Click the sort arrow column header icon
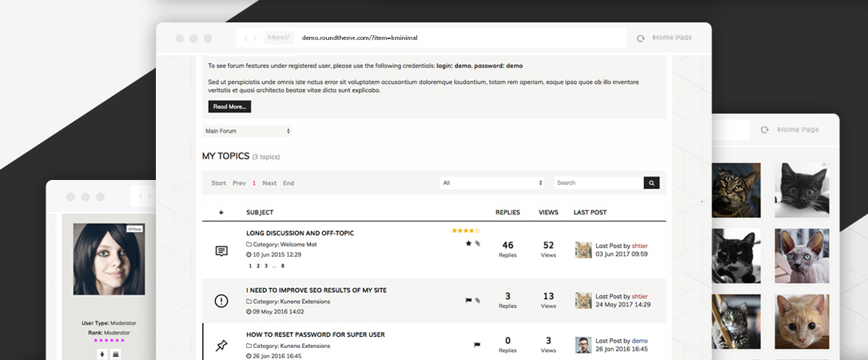This screenshot has width=868, height=360. 221,212
